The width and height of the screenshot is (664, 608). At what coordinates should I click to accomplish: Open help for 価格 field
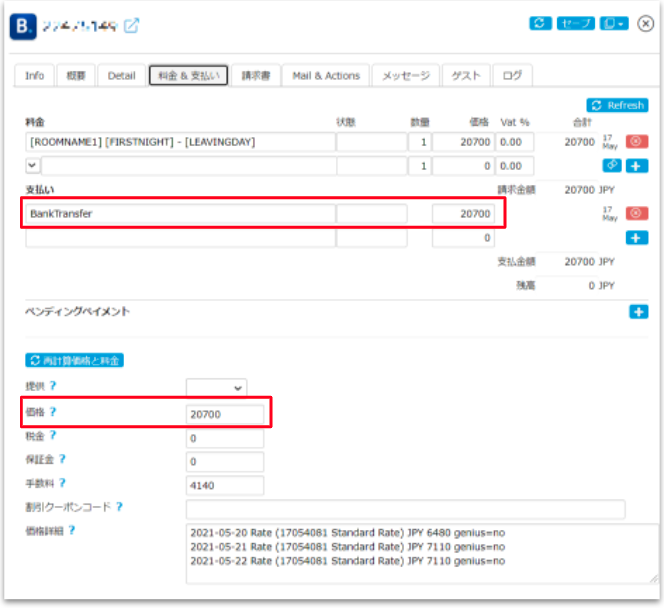click(x=53, y=412)
